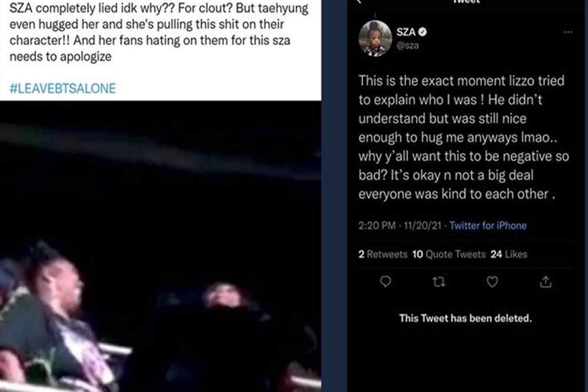Image resolution: width=588 pixels, height=392 pixels.
Task: Open SZA's profile picture
Action: [375, 38]
